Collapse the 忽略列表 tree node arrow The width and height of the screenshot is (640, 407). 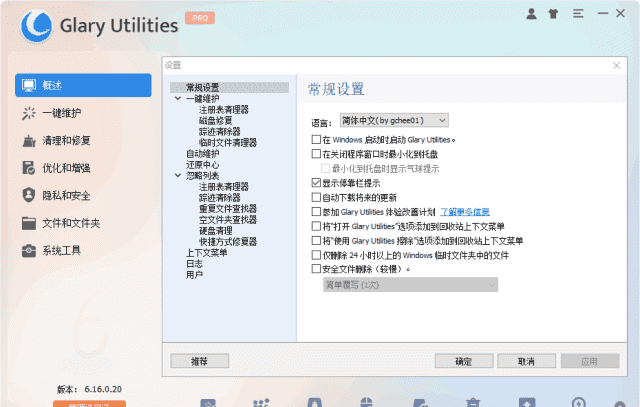coord(178,176)
